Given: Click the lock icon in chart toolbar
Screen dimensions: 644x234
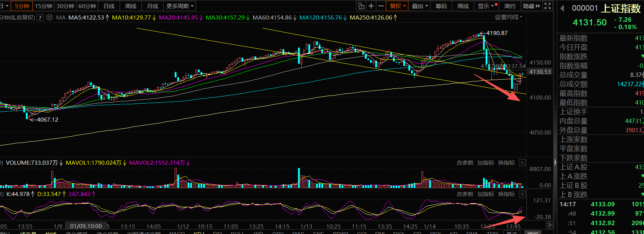Looking at the screenshot, I should tap(361, 6).
